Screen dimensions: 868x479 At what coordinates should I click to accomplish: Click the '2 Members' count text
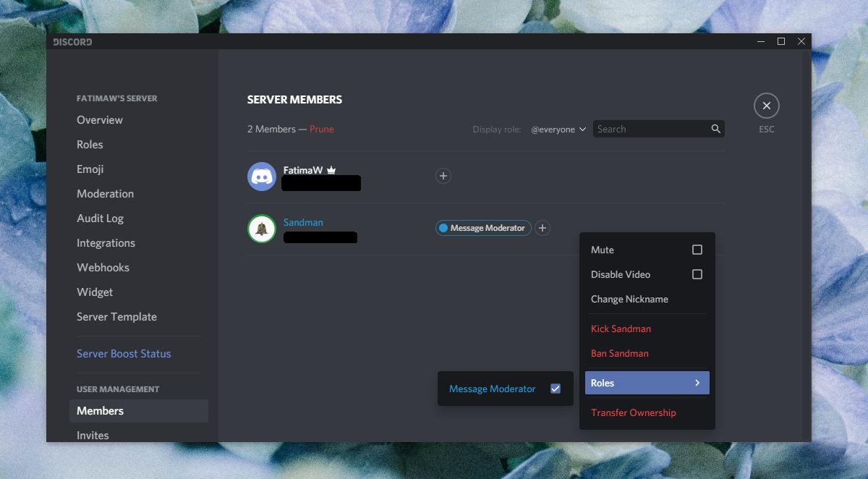click(271, 130)
